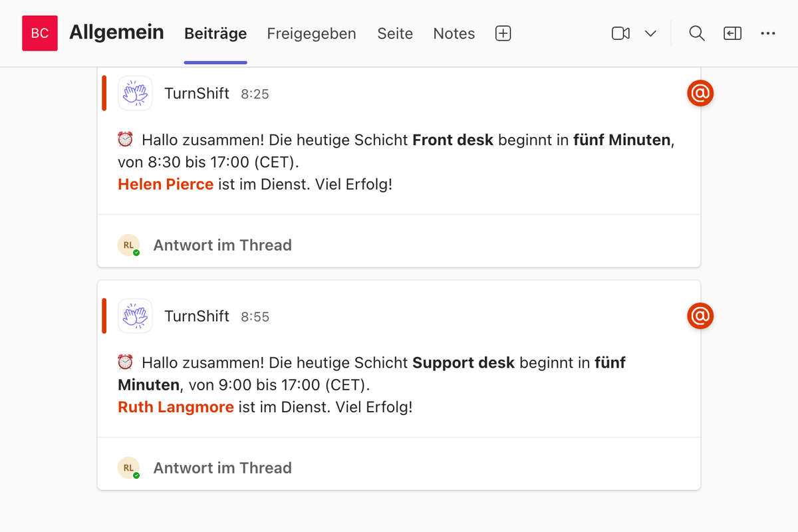
Task: Open search with the magnifier icon
Action: pos(696,33)
